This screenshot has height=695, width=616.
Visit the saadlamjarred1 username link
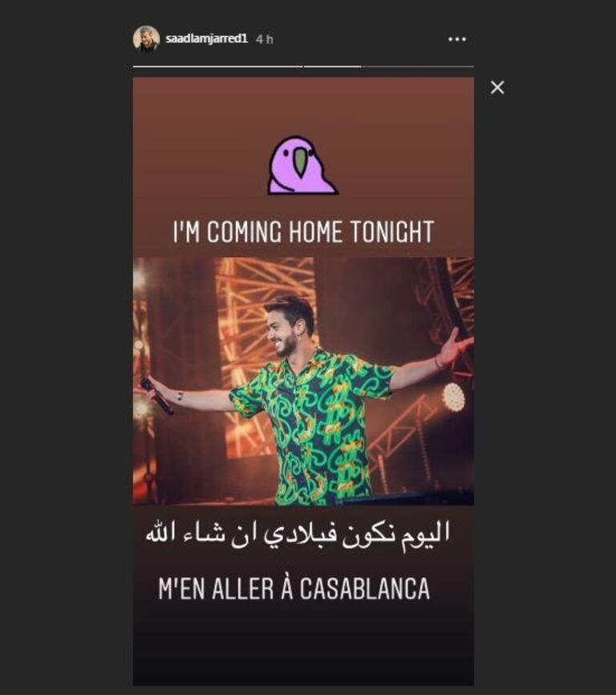(206, 39)
